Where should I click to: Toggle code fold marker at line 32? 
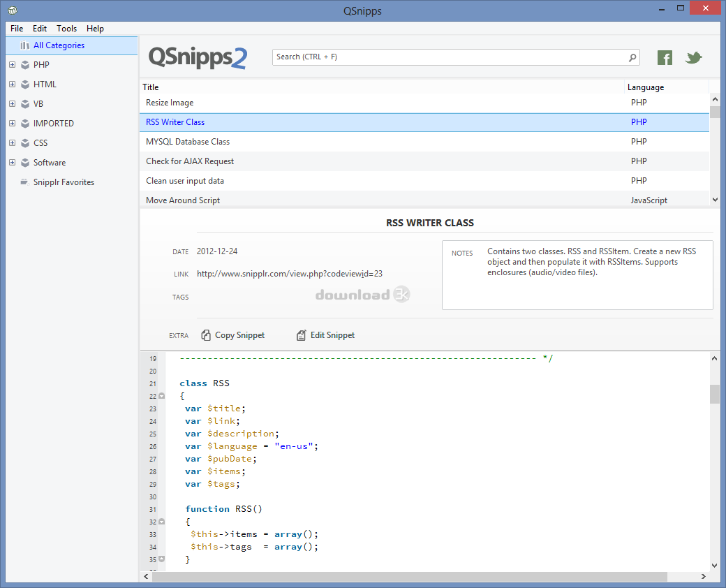tap(161, 522)
